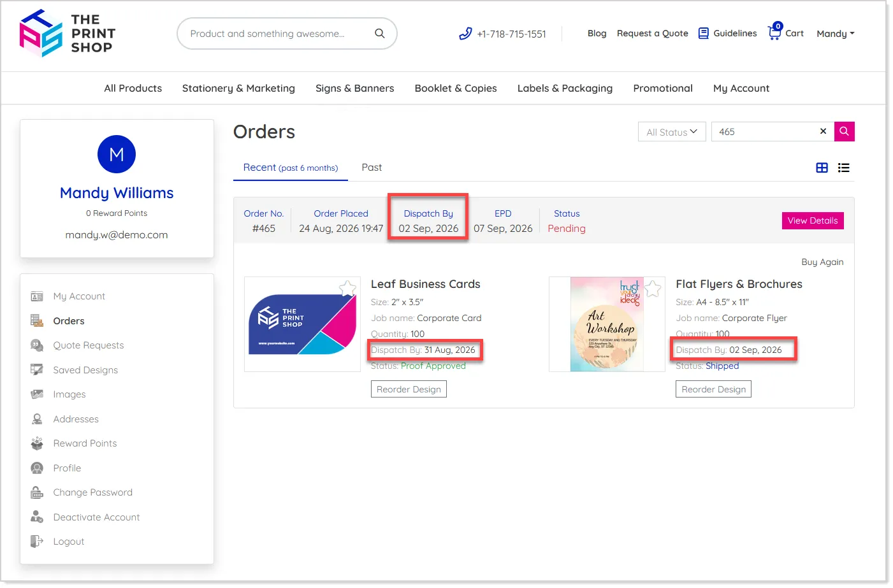Favorite Leaf Business Cards with star
Screen dimensions: 893x588
[347, 289]
